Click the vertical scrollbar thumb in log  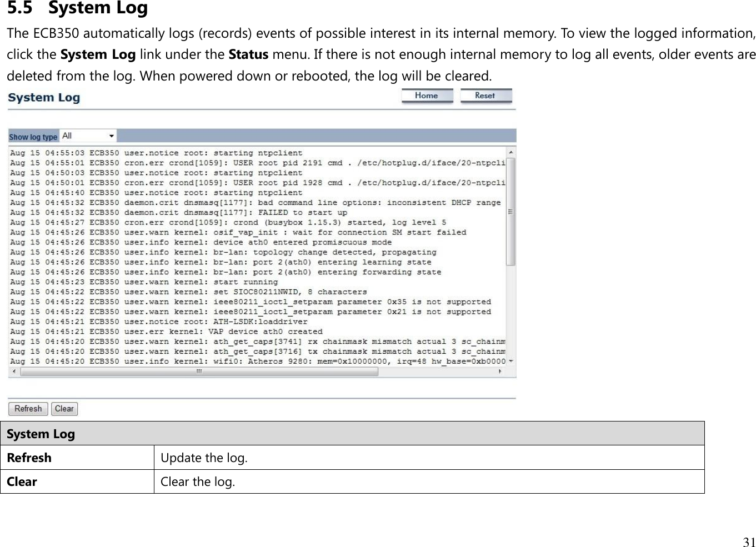coord(510,212)
